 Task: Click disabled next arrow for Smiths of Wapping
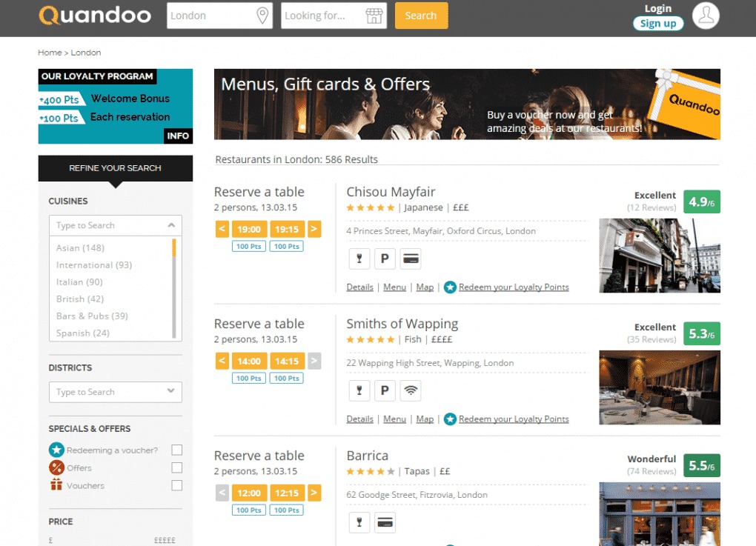pyautogui.click(x=314, y=361)
